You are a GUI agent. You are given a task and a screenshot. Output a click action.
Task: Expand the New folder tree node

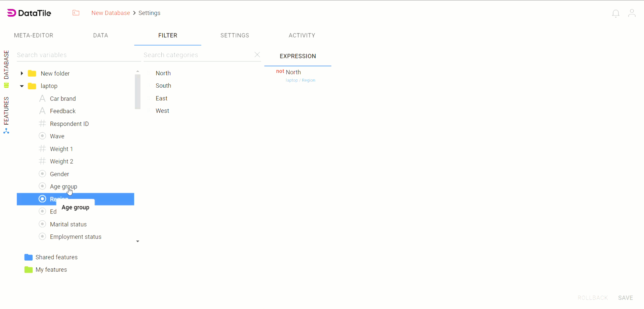click(x=22, y=73)
